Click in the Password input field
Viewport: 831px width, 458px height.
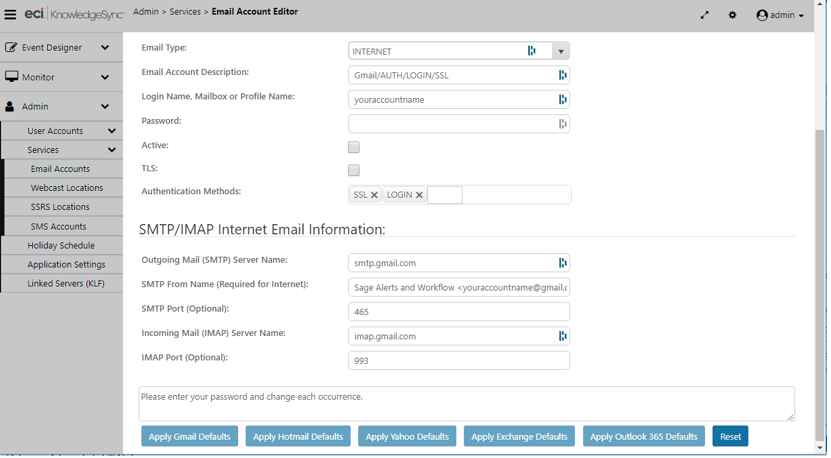pyautogui.click(x=459, y=124)
